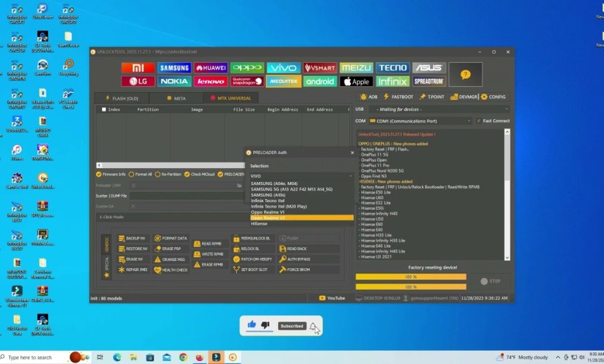Switch to the META tab
Viewport: 604px width, 364px height.
point(177,98)
